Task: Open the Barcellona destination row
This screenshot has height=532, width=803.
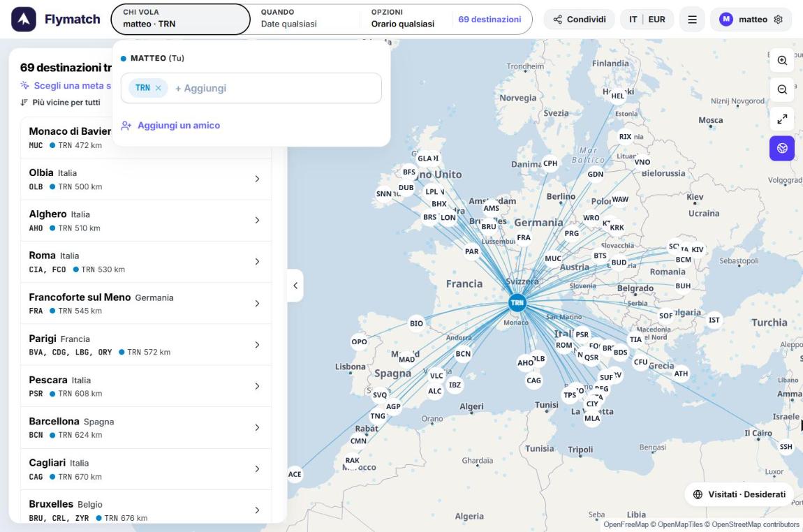Action: click(x=146, y=427)
